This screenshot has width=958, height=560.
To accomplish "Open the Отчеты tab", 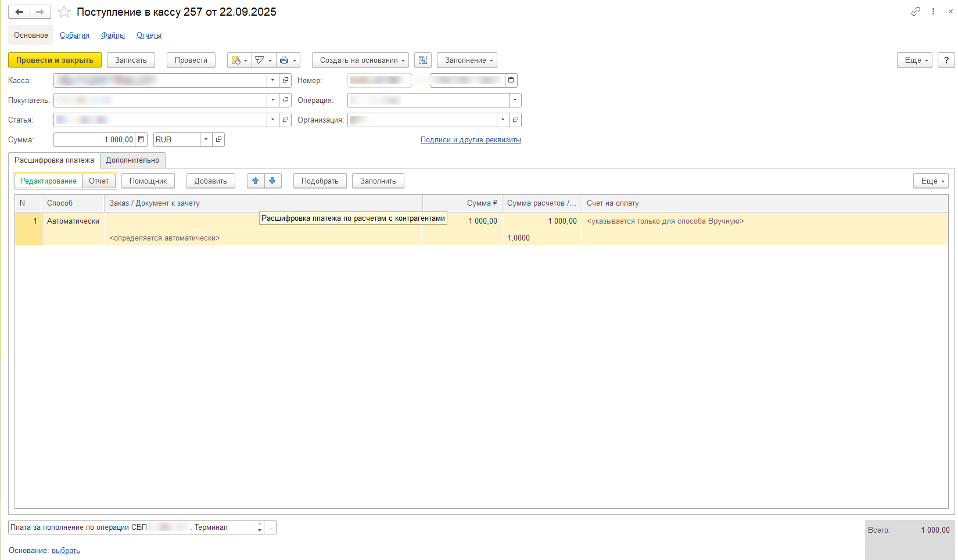I will (149, 35).
